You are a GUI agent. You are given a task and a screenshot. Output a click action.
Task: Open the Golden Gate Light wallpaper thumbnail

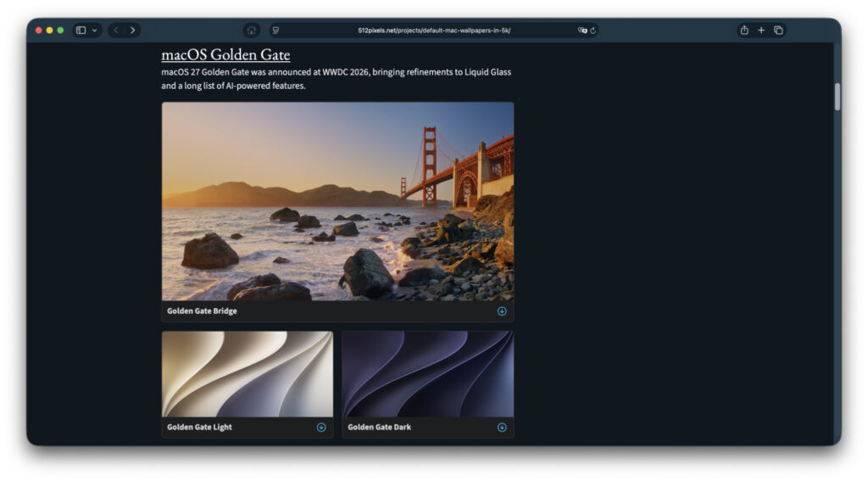248,374
